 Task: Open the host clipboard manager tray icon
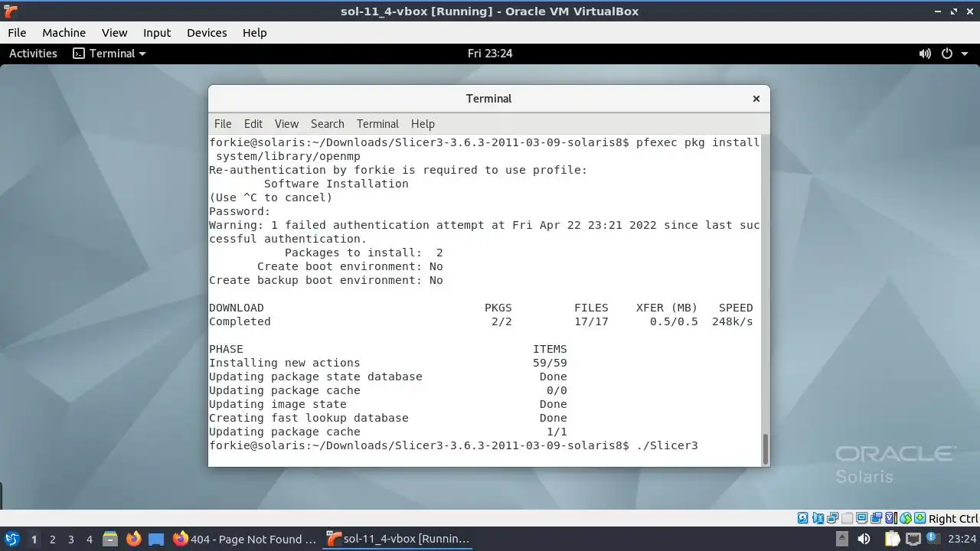[893, 539]
